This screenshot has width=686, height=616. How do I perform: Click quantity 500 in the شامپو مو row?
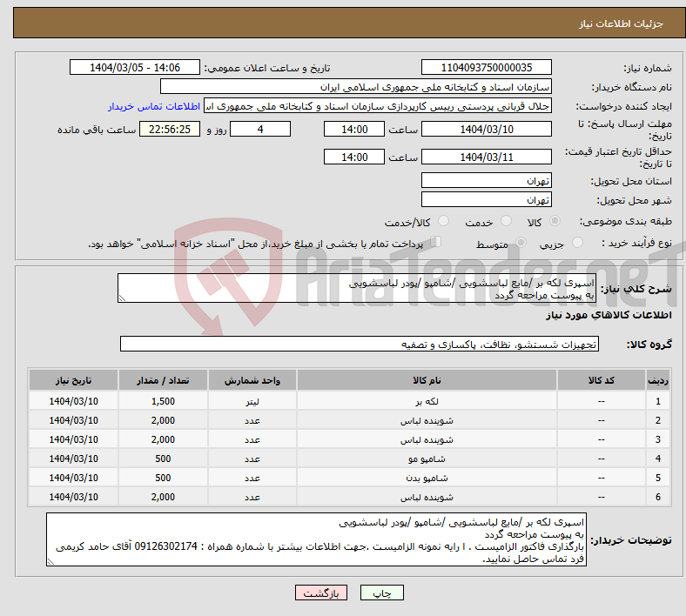(163, 459)
